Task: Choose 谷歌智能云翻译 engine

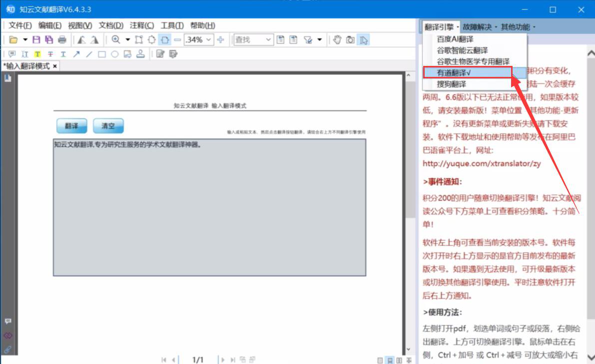Action: [474, 50]
